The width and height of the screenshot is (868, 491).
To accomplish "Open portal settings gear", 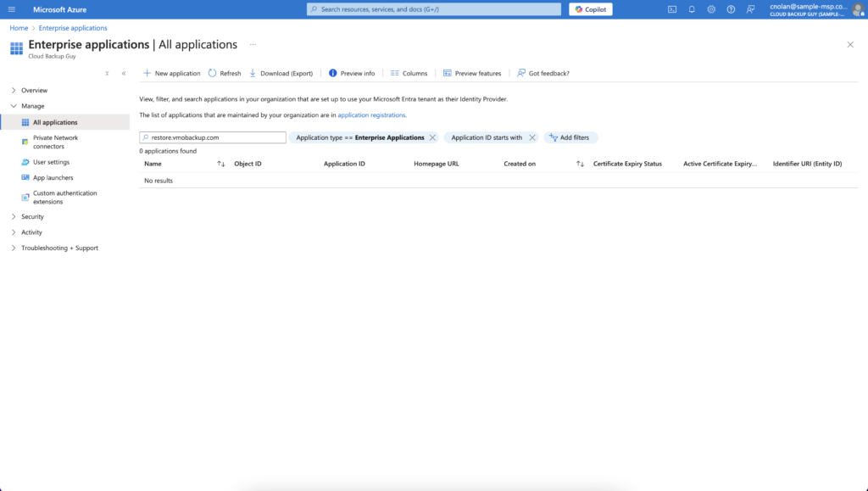I will [x=711, y=9].
